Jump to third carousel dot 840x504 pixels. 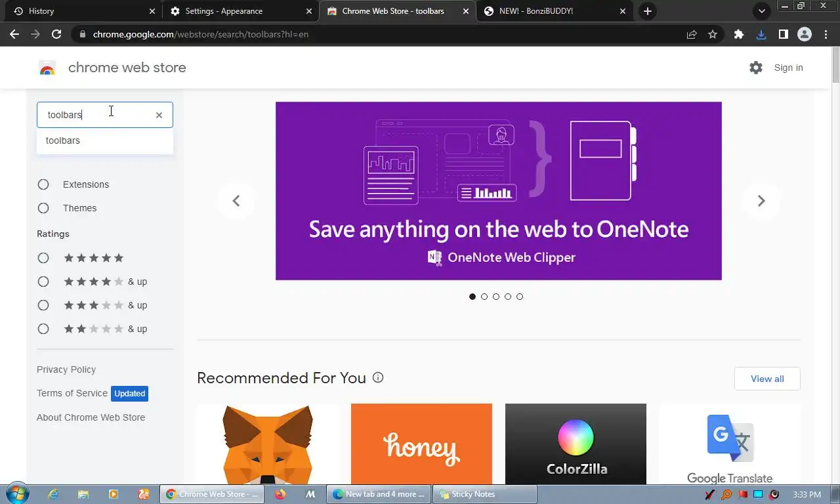pos(496,297)
